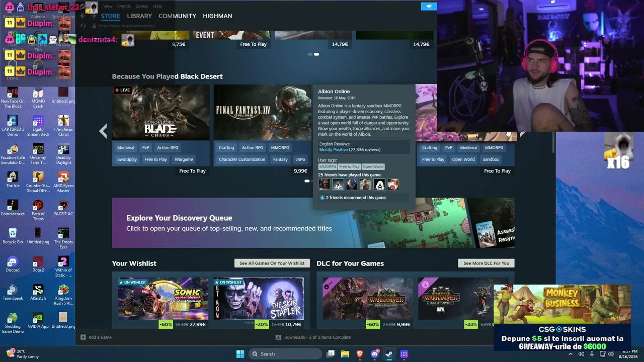Screen dimensions: 644x362
Task: Open the HIGHMAN profile tab
Action: [217, 16]
